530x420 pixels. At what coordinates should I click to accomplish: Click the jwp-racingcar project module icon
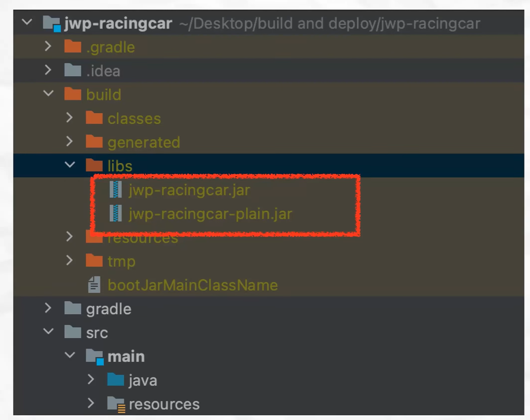(x=52, y=23)
